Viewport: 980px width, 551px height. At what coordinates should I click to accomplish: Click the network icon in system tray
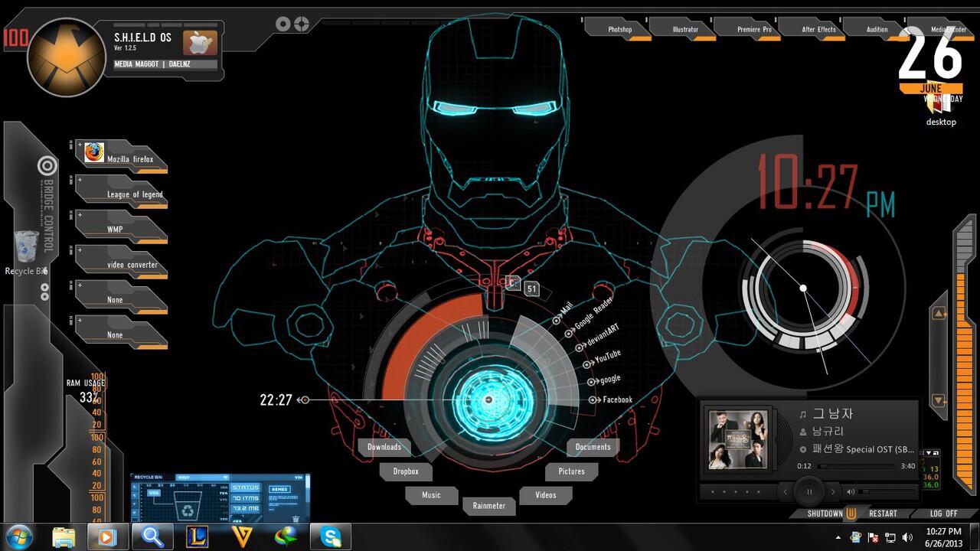click(890, 537)
